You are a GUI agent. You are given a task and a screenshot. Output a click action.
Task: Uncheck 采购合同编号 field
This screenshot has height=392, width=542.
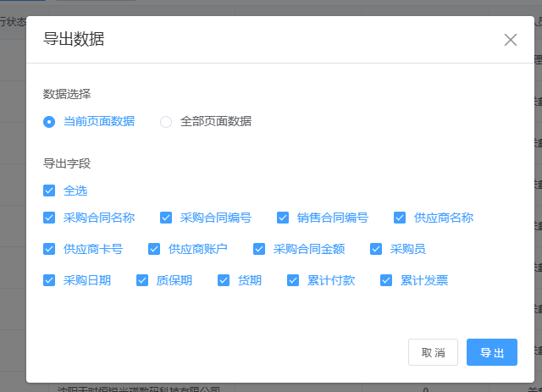click(167, 218)
